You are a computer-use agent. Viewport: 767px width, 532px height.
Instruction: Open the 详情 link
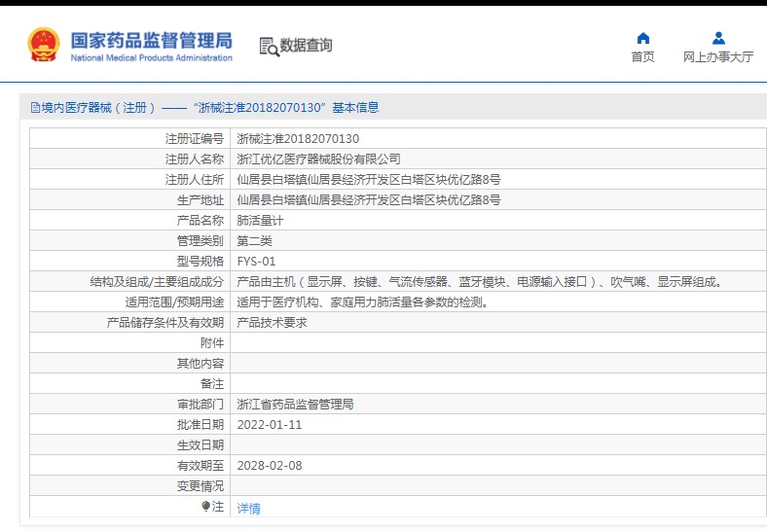click(x=248, y=509)
